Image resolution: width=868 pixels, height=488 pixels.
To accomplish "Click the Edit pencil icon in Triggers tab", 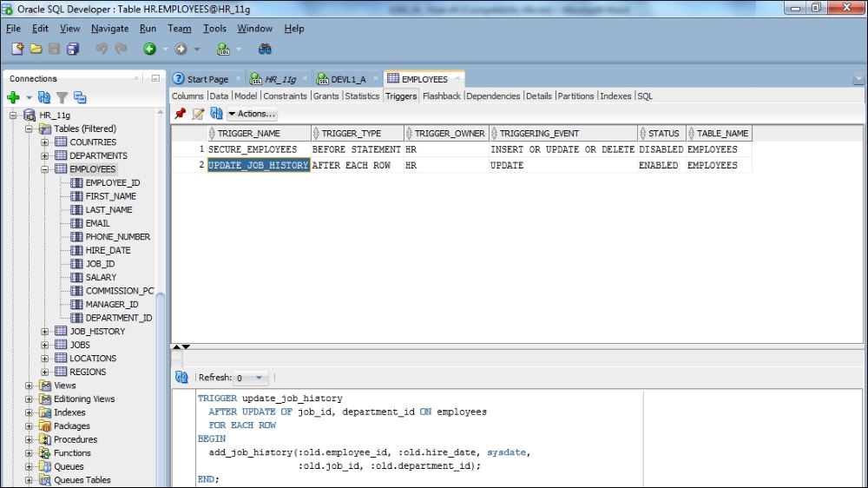I will [198, 114].
